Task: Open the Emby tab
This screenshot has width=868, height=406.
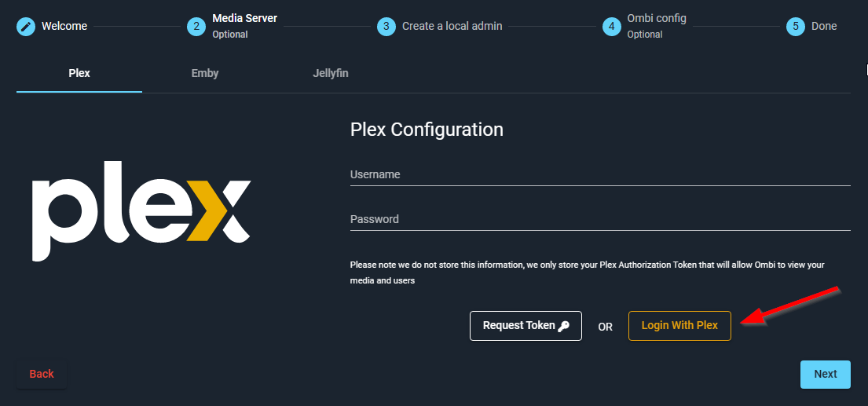Action: [205, 73]
